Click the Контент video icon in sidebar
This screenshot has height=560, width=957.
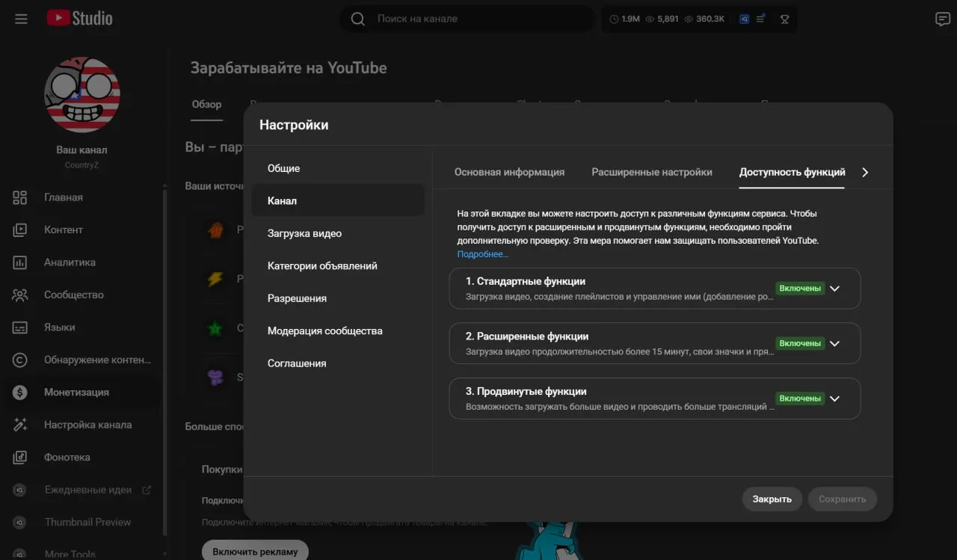[x=20, y=230]
